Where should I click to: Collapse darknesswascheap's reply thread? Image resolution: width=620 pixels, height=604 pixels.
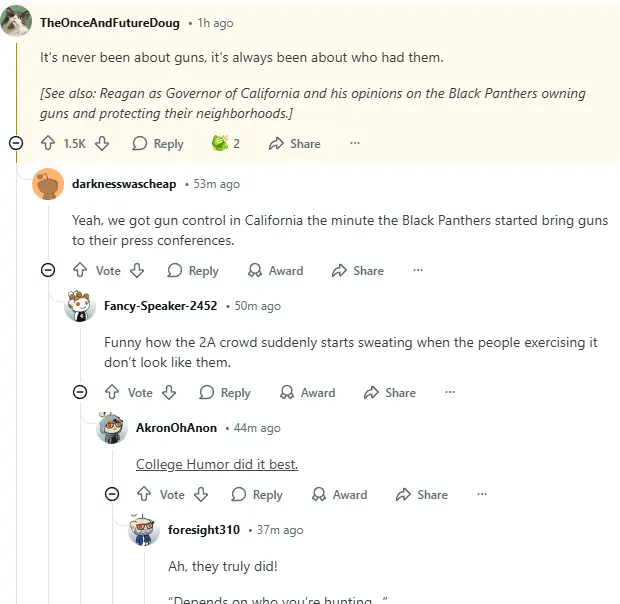coord(48,270)
